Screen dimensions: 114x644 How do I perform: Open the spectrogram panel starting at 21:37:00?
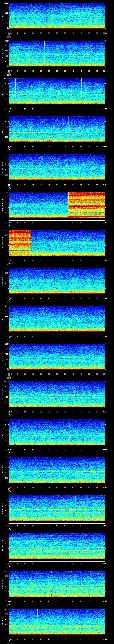(x=57, y=318)
